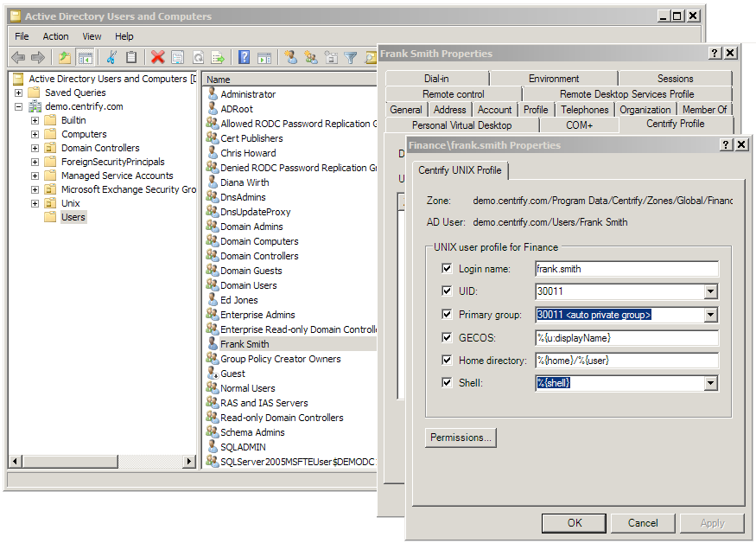The width and height of the screenshot is (756, 543).
Task: Confirm the UNIX profile with OK
Action: (x=574, y=523)
